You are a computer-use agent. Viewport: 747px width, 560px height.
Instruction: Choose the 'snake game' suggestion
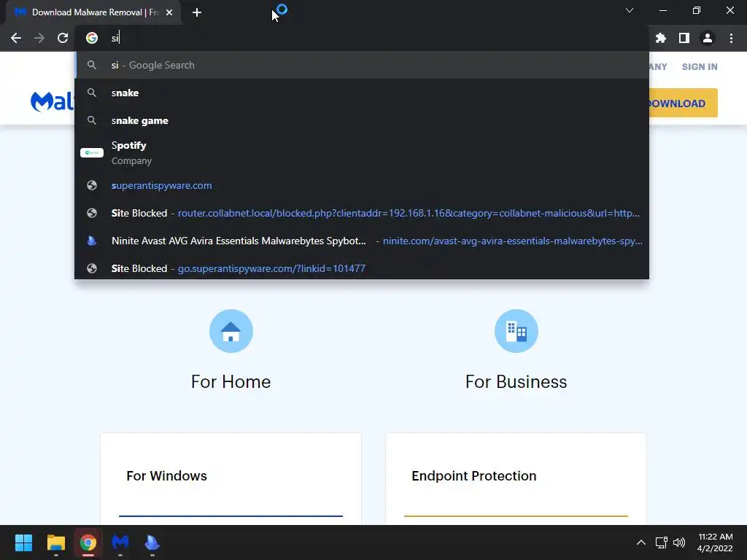[x=362, y=120]
